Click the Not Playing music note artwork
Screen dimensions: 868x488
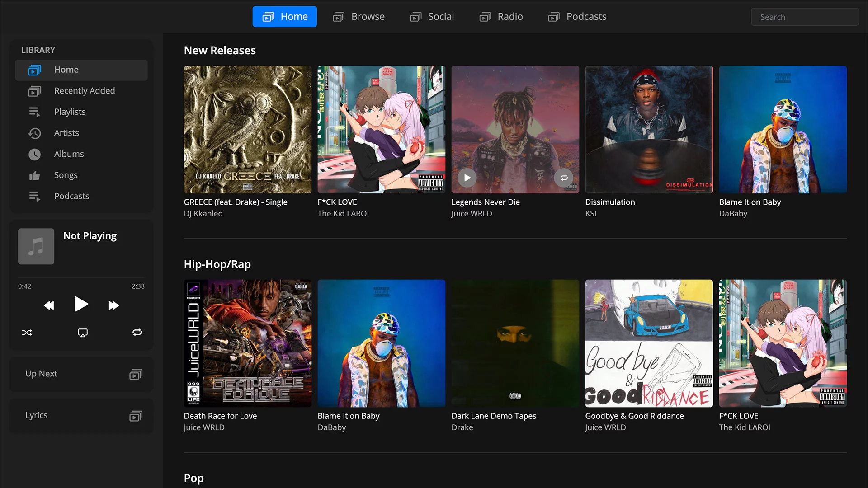(36, 246)
